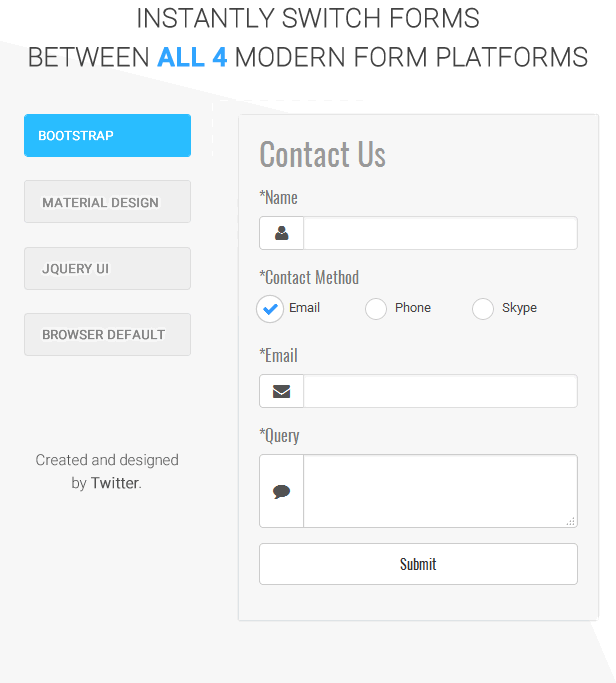Image resolution: width=616 pixels, height=683 pixels.
Task: Click inside the Query text area
Action: pyautogui.click(x=440, y=491)
